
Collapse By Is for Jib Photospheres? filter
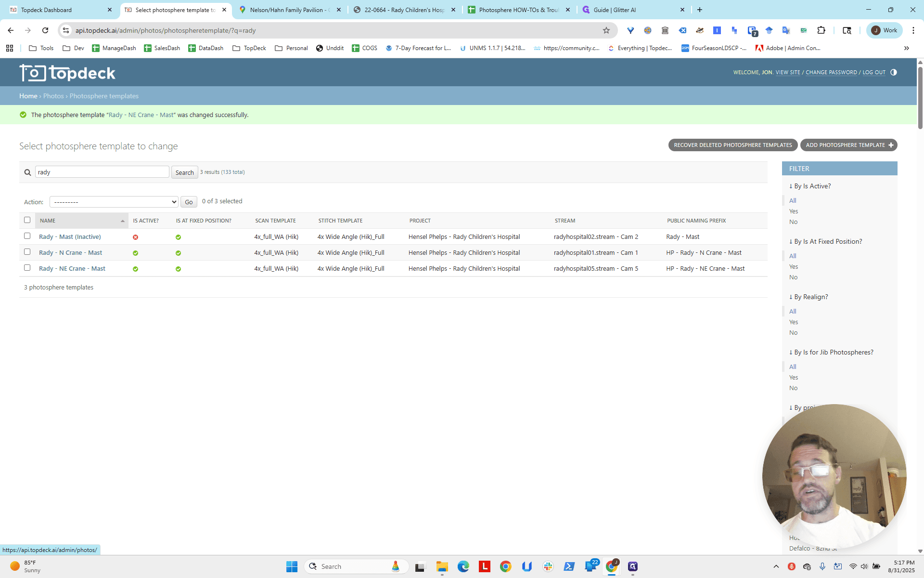[831, 353]
